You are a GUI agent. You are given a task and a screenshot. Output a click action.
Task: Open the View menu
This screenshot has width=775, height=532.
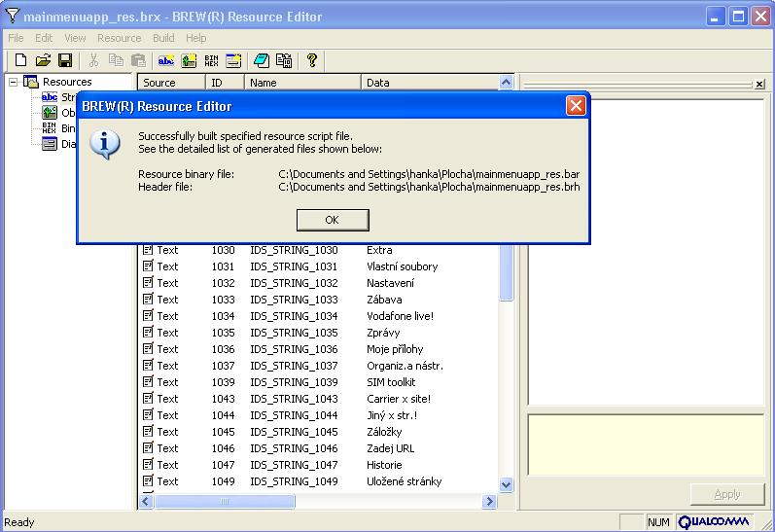click(75, 38)
